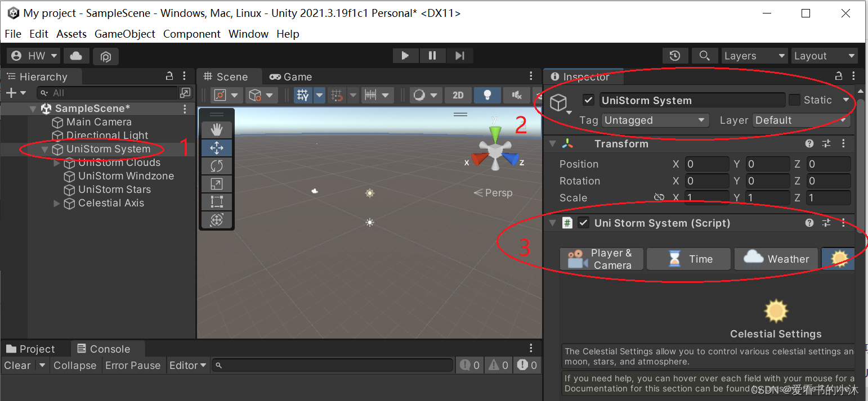Click the Hierarchy search-by-type icon

coord(185,93)
